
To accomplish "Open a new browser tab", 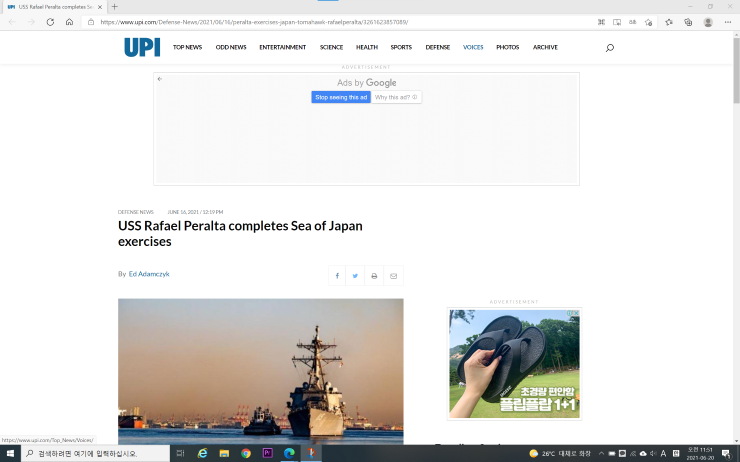I will point(114,6).
